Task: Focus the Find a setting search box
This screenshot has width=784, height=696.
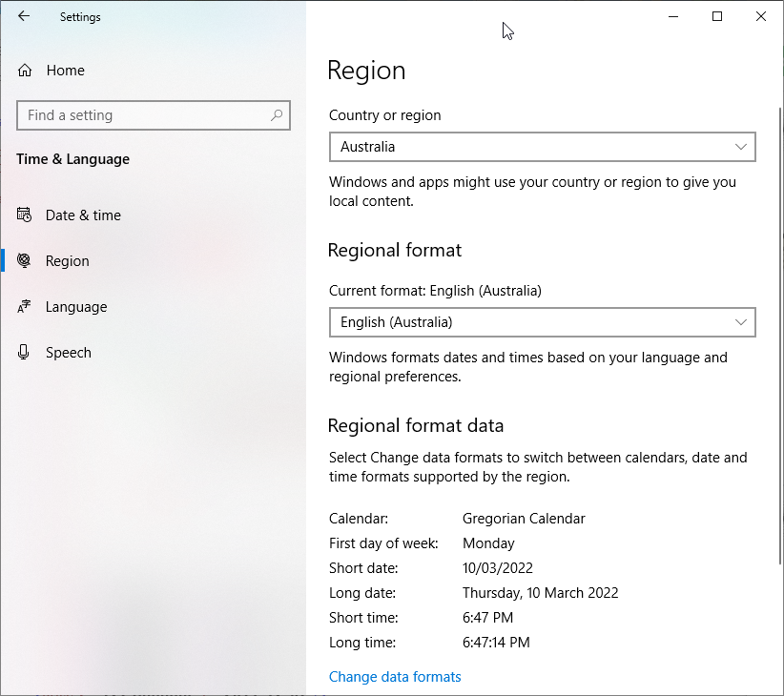Action: pyautogui.click(x=153, y=115)
